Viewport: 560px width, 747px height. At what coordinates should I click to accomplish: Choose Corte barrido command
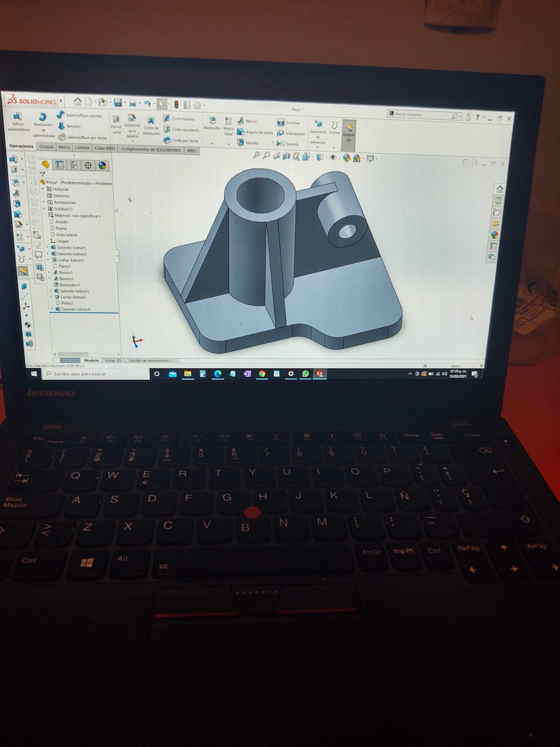(179, 119)
